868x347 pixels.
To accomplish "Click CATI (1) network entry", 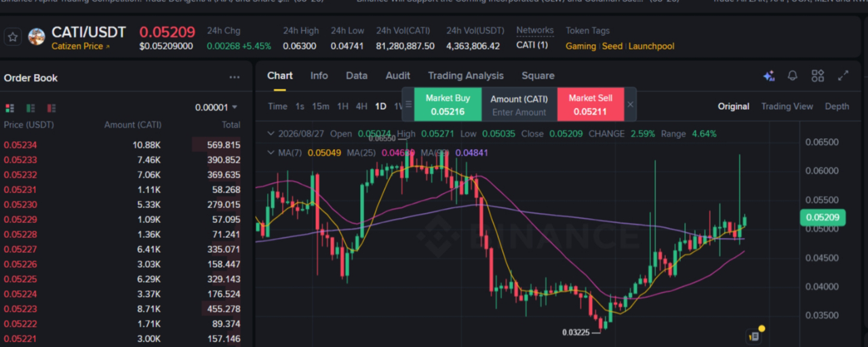I will [x=532, y=45].
